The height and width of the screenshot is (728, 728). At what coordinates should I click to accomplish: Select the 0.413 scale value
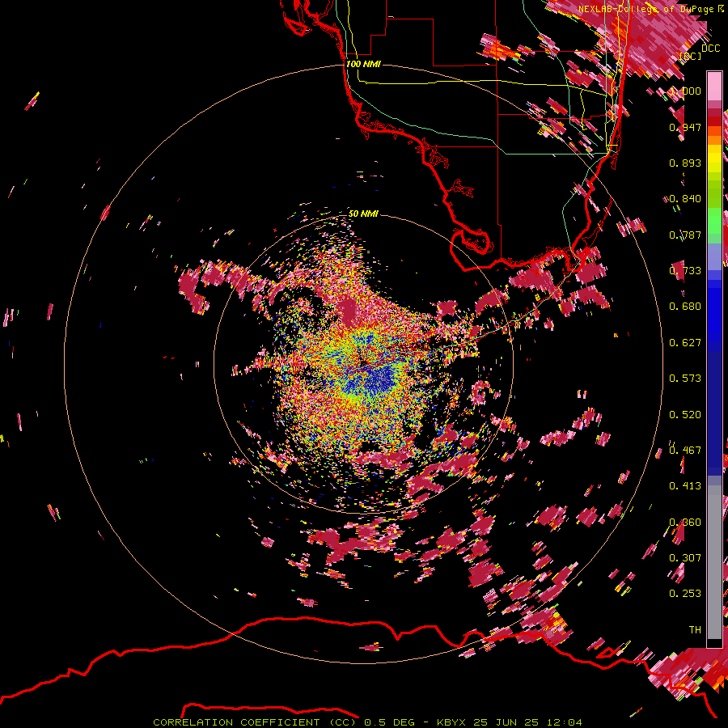[685, 486]
